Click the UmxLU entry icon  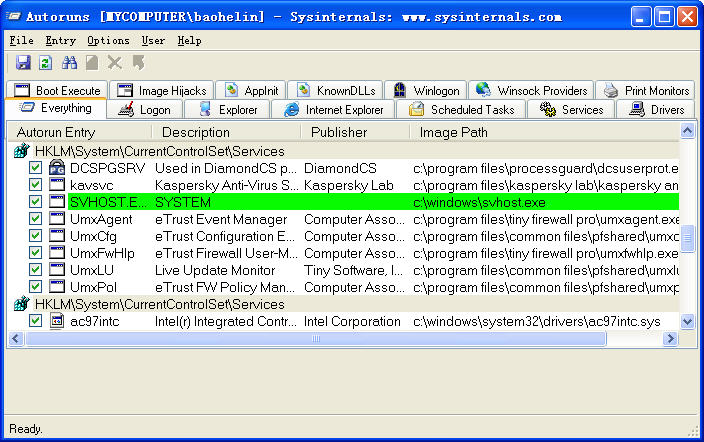click(x=57, y=270)
